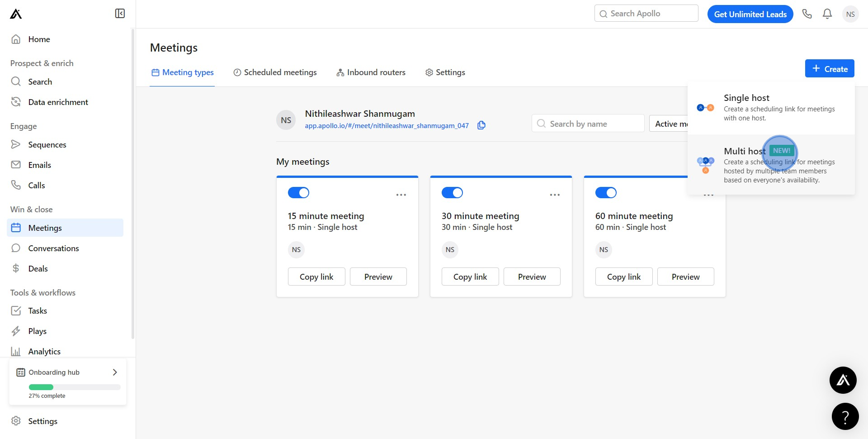The height and width of the screenshot is (439, 868).
Task: Open the 15 minute meeting options menu
Action: pos(401,195)
